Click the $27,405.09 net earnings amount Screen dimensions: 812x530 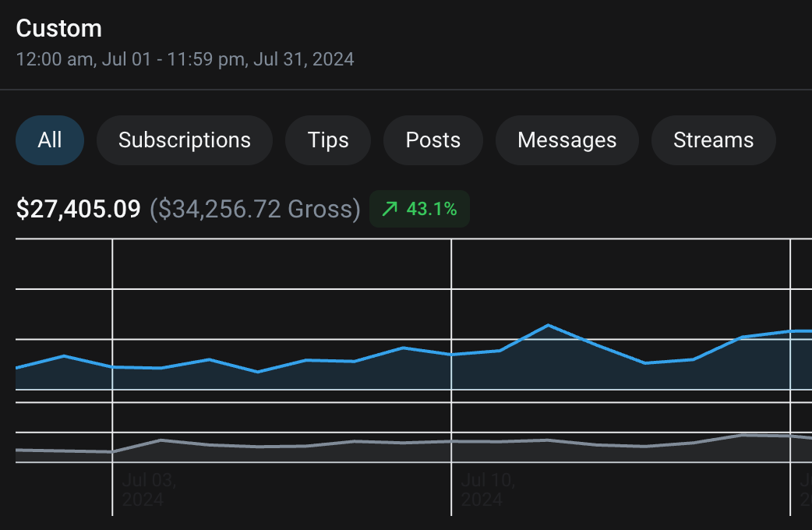point(78,210)
